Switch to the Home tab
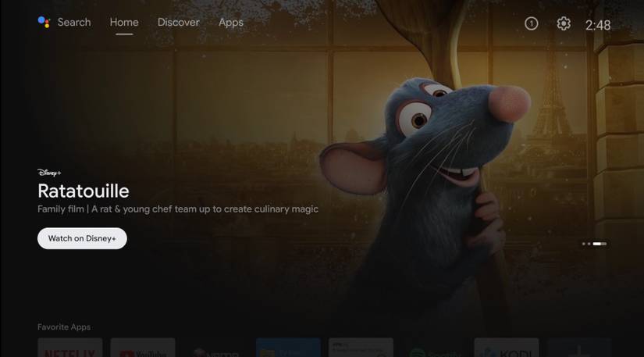644x357 pixels. 124,22
